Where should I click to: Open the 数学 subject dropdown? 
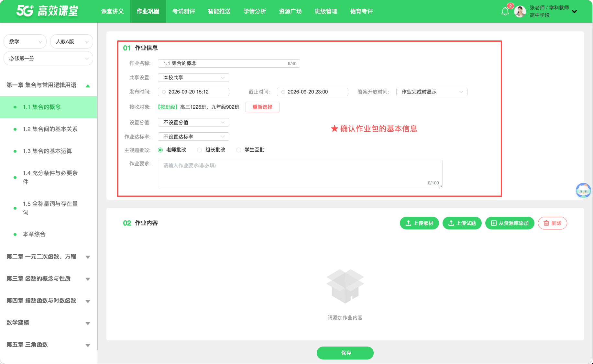(25, 41)
